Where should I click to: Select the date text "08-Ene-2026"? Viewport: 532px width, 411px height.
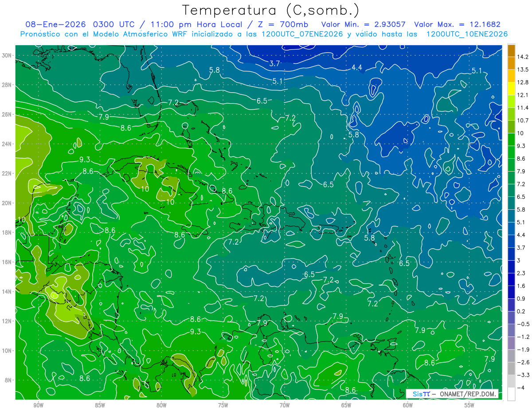(x=55, y=24)
